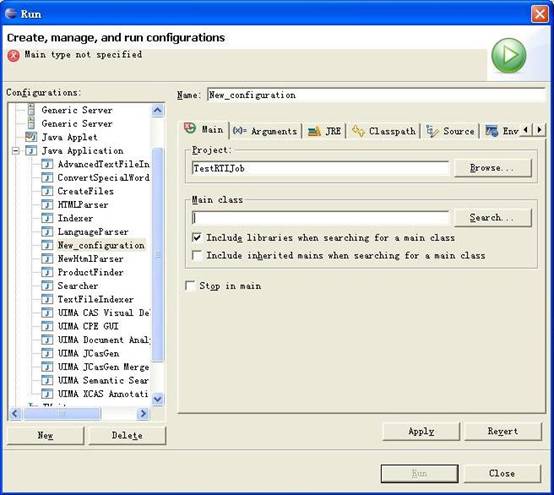The image size is (554, 495).
Task: Click the red error icon beside message
Action: pos(13,56)
